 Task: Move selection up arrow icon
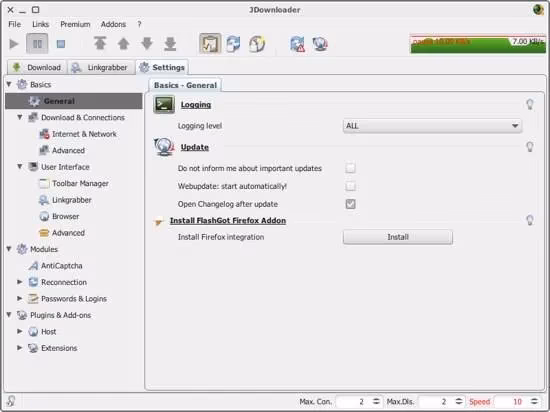click(123, 43)
